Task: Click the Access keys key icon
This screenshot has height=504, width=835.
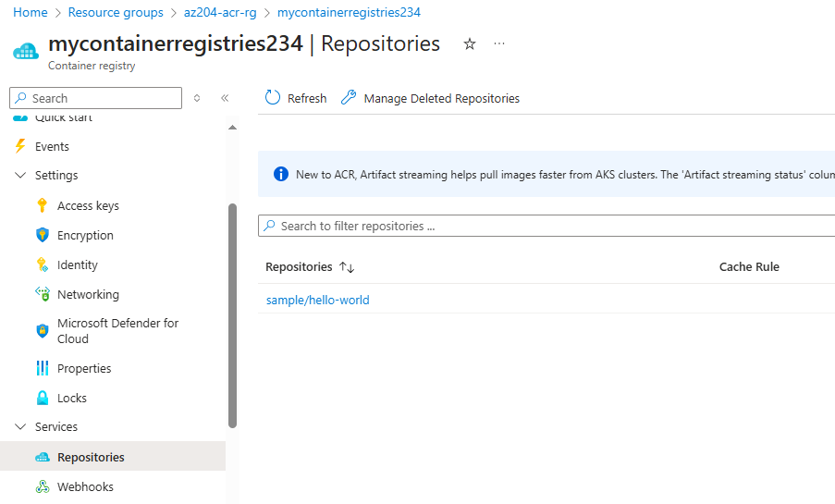Action: (x=42, y=205)
